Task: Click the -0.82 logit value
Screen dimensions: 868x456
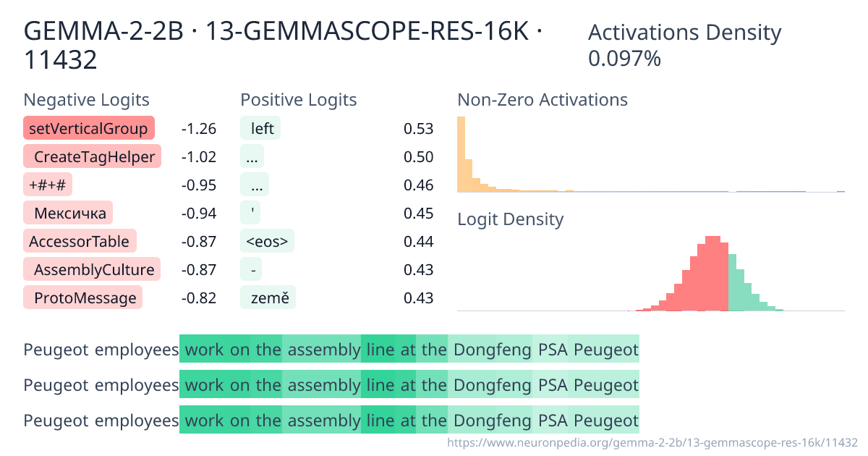Action: click(199, 299)
